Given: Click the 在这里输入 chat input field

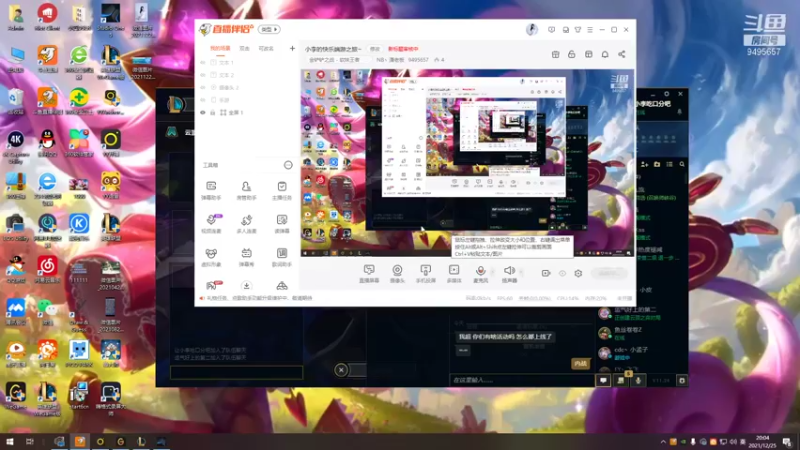Looking at the screenshot, I should (521, 380).
